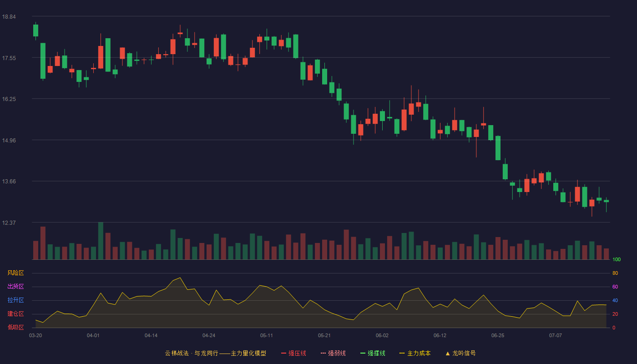Click the green 100 indicator axis value
This screenshot has height=364, width=637.
pos(617,260)
